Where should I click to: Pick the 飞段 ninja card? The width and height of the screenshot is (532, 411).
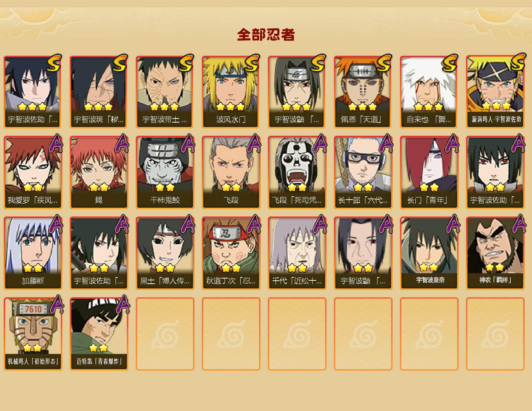231,172
